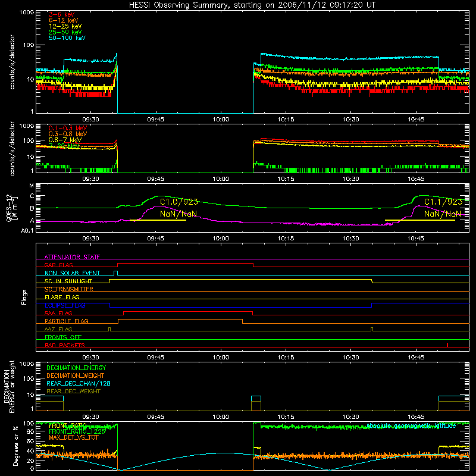Click yellow flare interval bar below C1.0/923
Viewport: 476px width, 476px height.
pos(158,220)
